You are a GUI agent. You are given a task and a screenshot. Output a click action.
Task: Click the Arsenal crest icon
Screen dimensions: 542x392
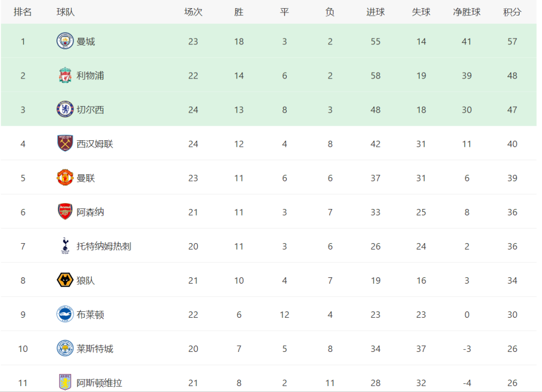(65, 212)
